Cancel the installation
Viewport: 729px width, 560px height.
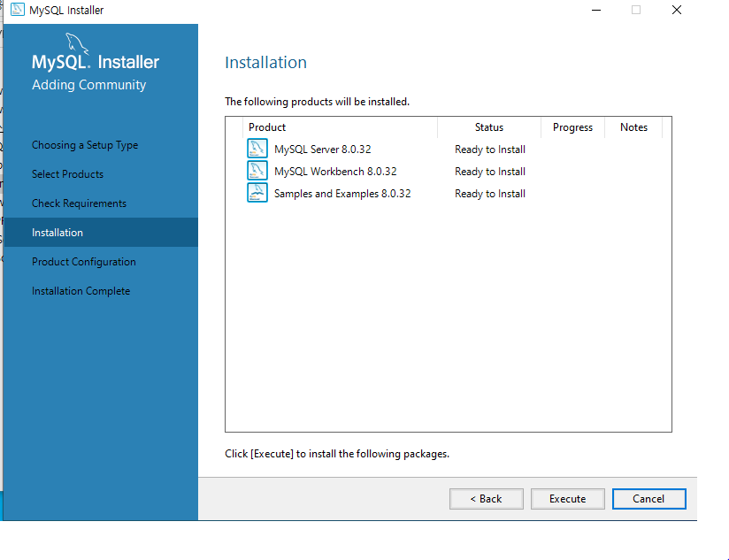pyautogui.click(x=649, y=499)
